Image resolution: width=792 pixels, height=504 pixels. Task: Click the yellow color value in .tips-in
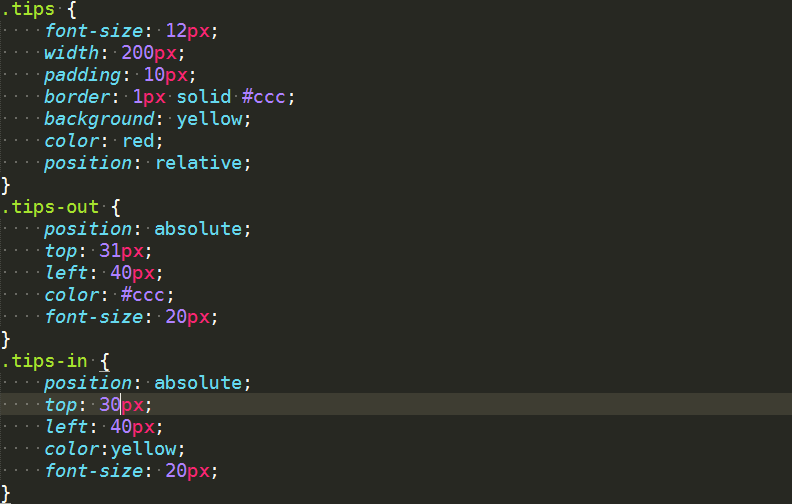(x=144, y=449)
